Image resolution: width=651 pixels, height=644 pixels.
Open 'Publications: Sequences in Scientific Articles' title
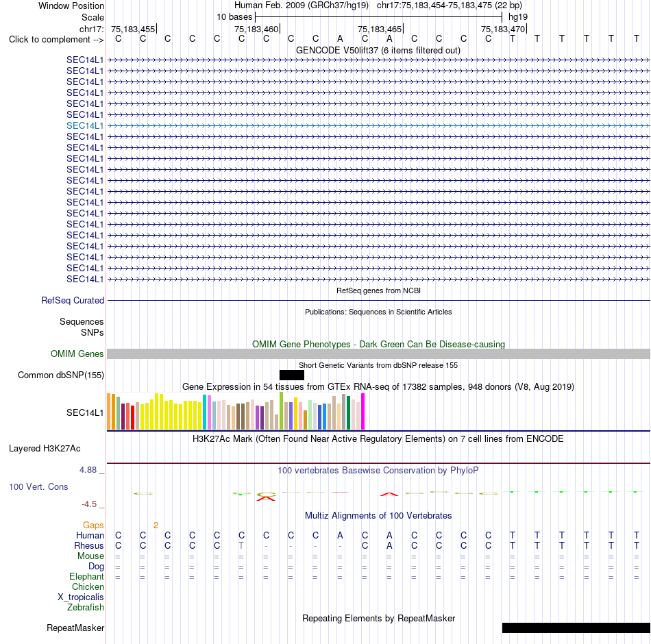click(x=378, y=312)
